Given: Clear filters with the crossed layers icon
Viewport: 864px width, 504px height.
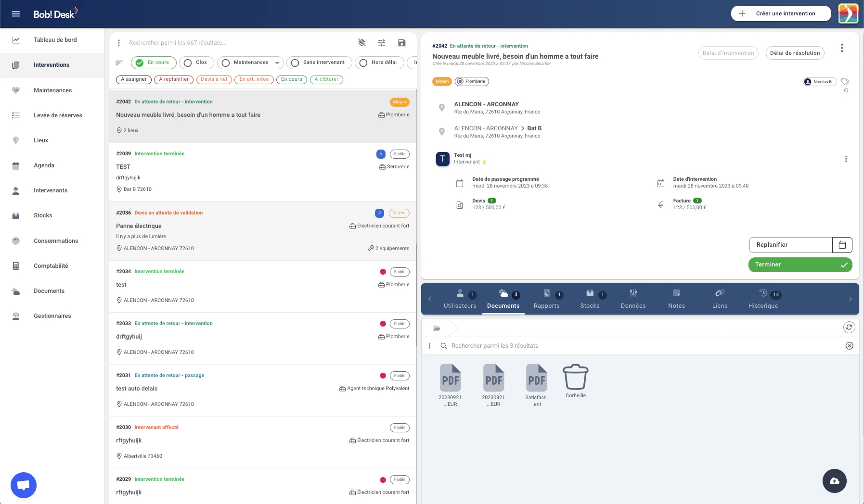Looking at the screenshot, I should (x=362, y=43).
